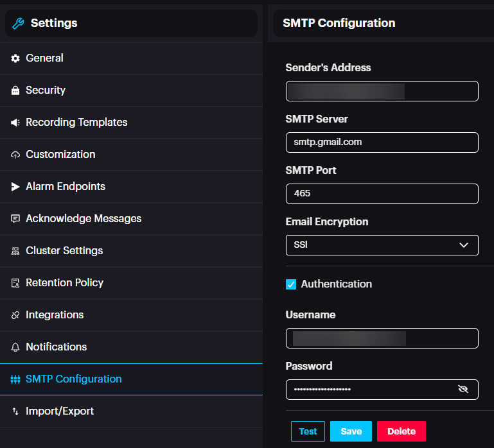Click the Notifications bell icon
This screenshot has height=448, width=494.
tap(15, 347)
